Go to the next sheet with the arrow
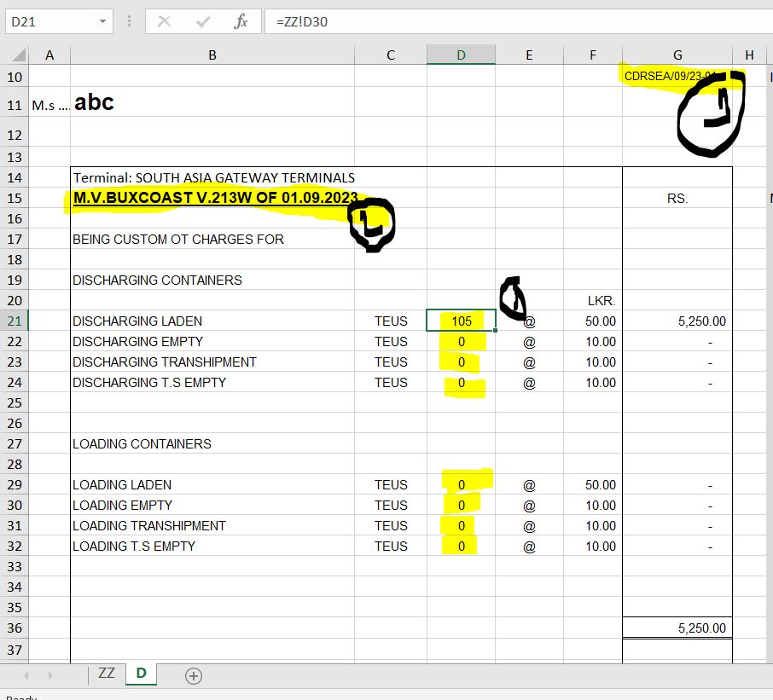The width and height of the screenshot is (773, 700). [x=50, y=676]
